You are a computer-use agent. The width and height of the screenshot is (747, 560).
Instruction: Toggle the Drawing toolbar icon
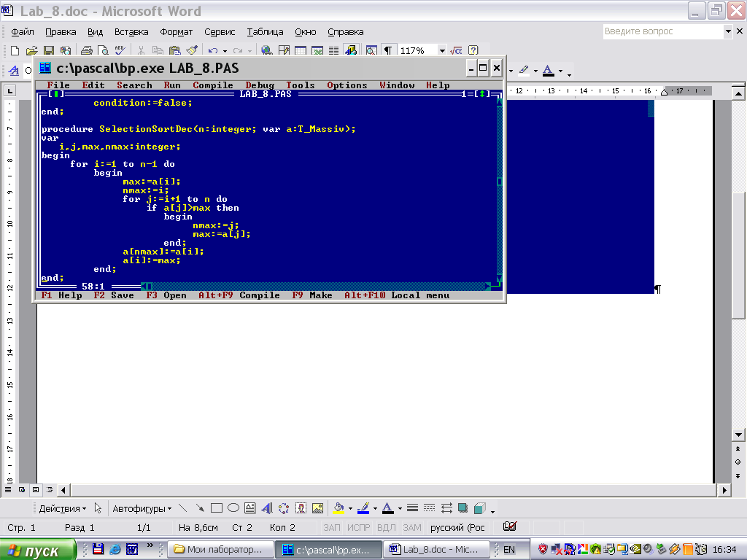pos(351,50)
